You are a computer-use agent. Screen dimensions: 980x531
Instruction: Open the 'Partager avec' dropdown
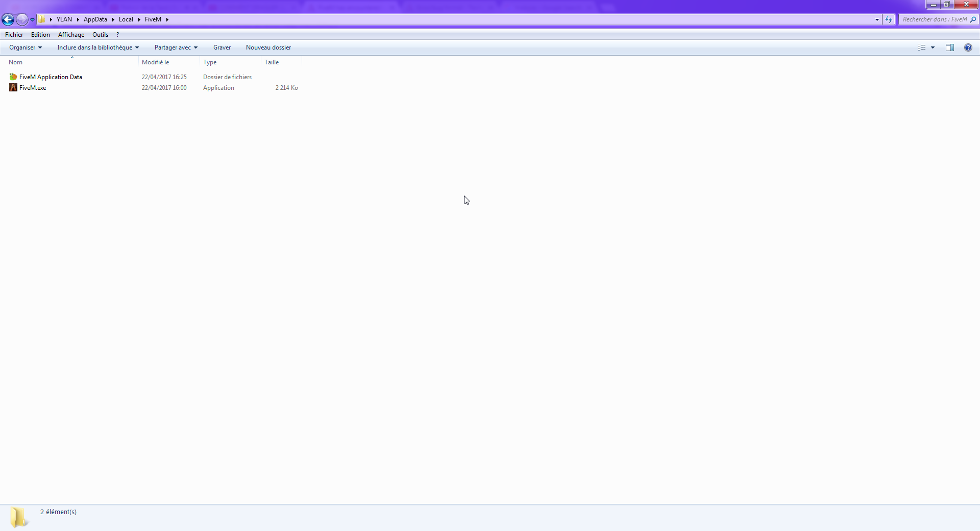[x=176, y=47]
